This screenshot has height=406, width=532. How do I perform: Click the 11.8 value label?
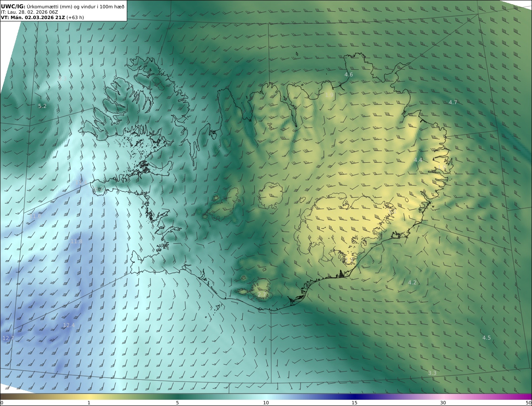pos(76,242)
